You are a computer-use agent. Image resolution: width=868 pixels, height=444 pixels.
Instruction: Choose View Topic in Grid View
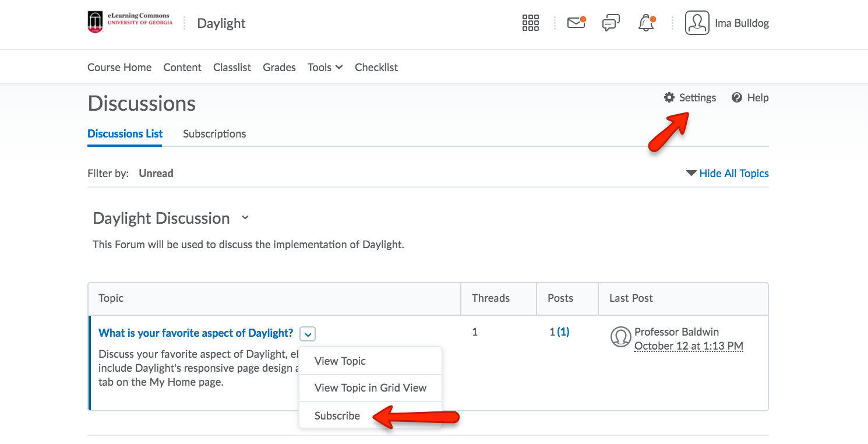(371, 387)
